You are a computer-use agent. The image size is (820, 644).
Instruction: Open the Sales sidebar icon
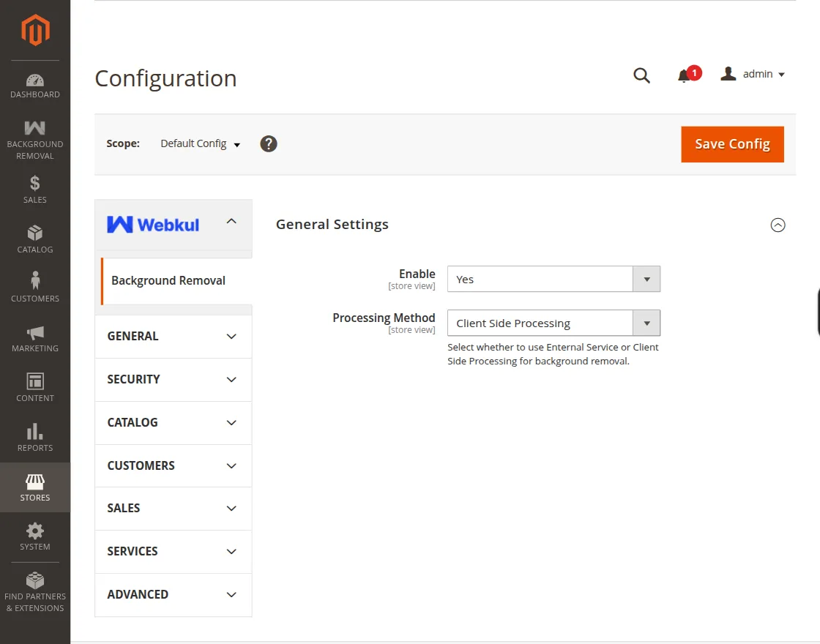tap(34, 189)
